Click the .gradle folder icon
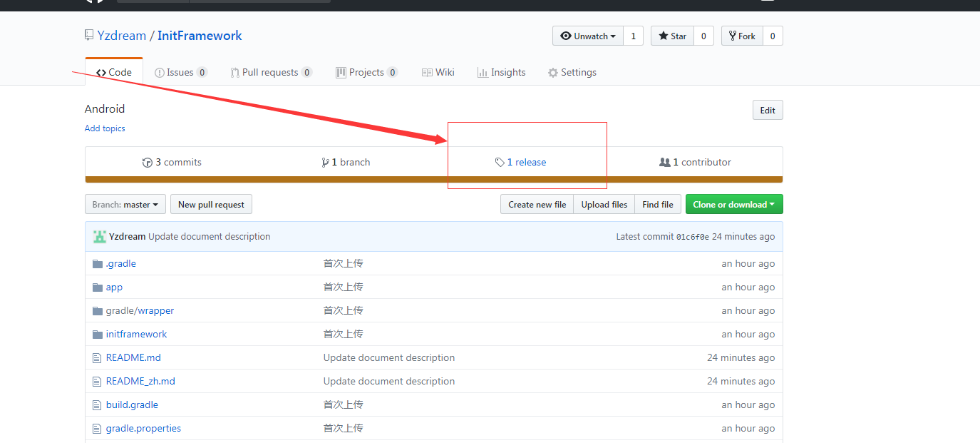Viewport: 980px width, 443px height. point(98,264)
